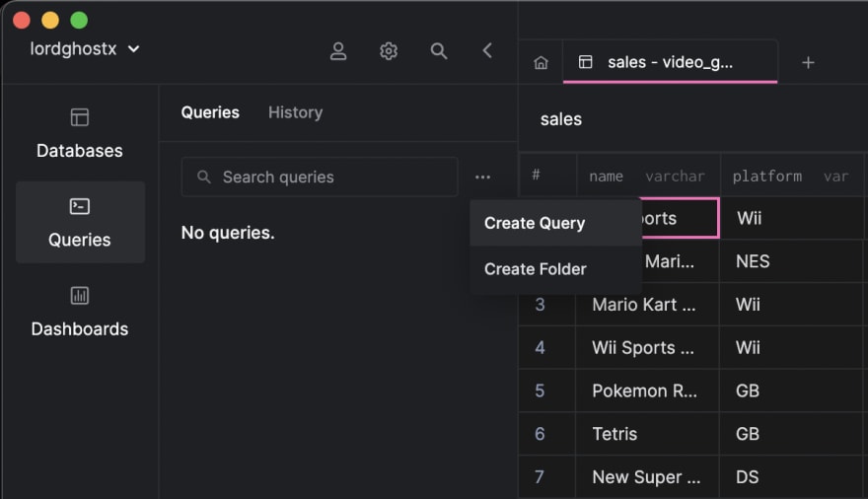The height and width of the screenshot is (499, 868).
Task: Select the Pokemon R... cell
Action: click(x=648, y=391)
